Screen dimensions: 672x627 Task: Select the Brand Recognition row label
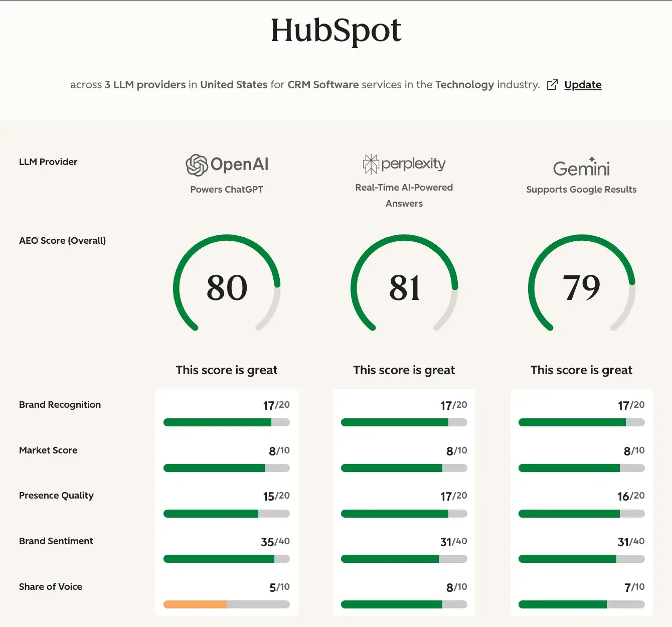click(60, 404)
